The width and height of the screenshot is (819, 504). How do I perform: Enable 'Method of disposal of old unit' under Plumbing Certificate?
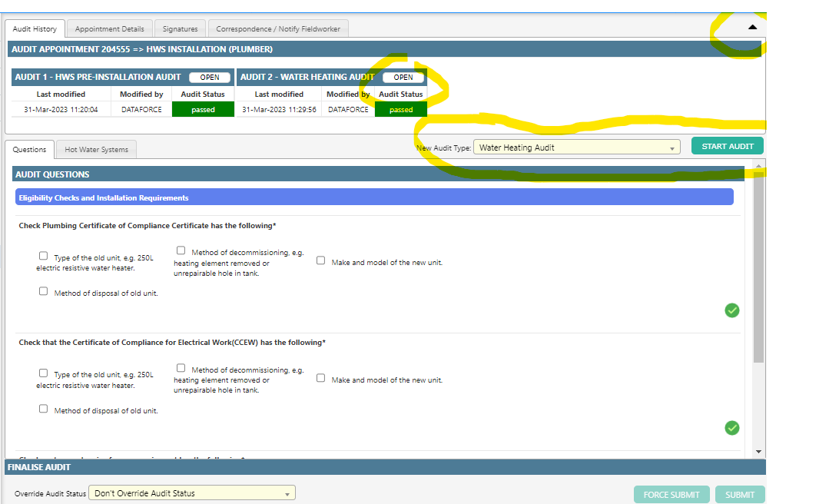pyautogui.click(x=44, y=291)
